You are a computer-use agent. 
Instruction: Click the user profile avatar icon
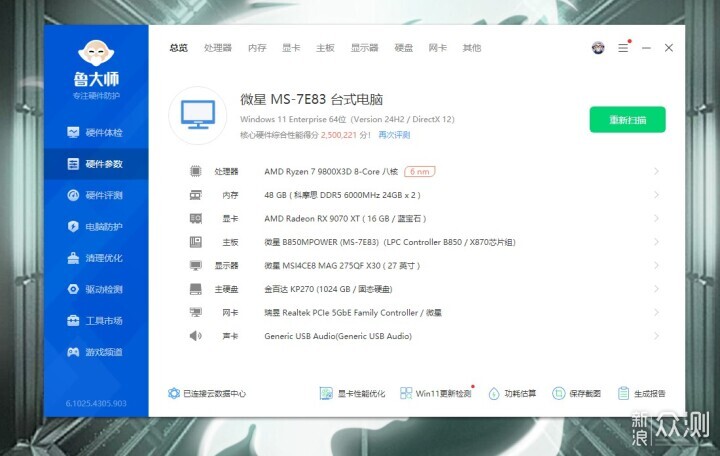click(x=598, y=47)
